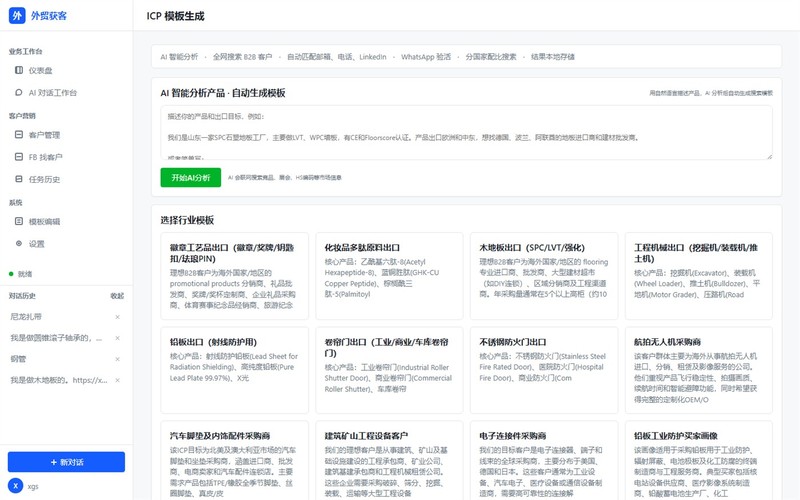
Task: Click the AI 对话工作台 chat bubble icon
Action: 19,92
